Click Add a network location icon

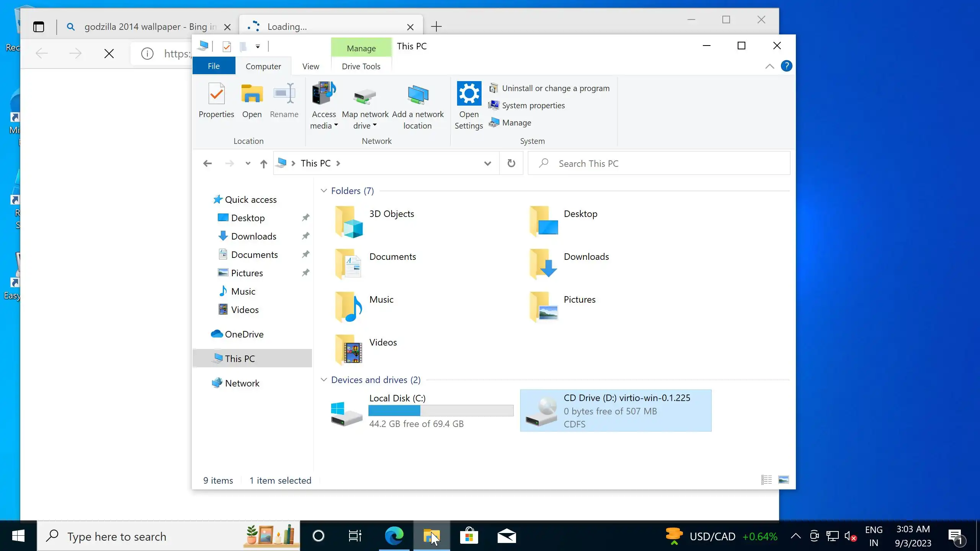click(418, 95)
